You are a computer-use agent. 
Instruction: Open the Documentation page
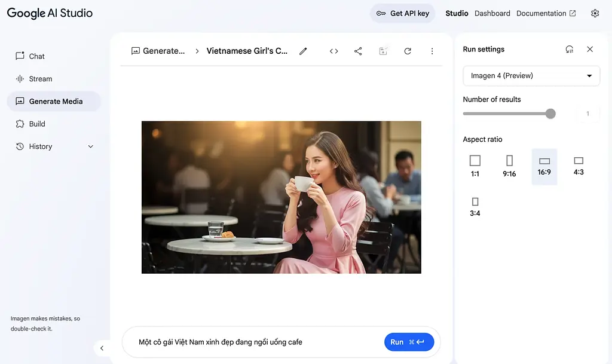pyautogui.click(x=541, y=13)
